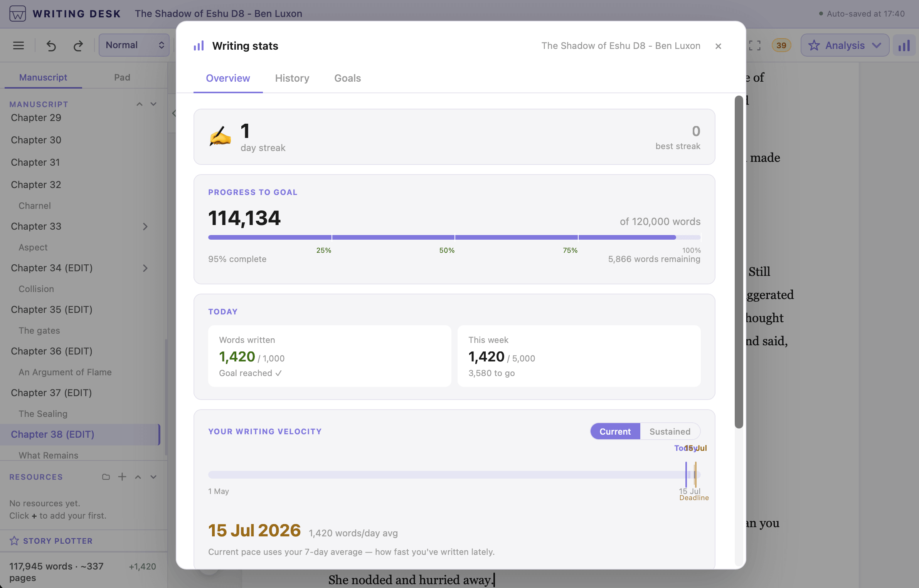This screenshot has height=588, width=919.
Task: Select Sustained writing velocity mode
Action: tap(670, 432)
